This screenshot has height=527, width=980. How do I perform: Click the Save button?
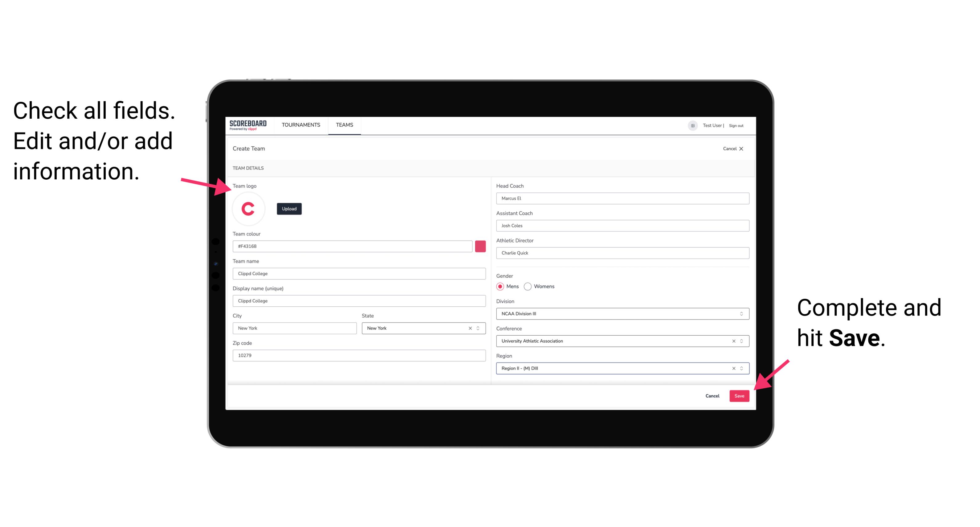(739, 394)
